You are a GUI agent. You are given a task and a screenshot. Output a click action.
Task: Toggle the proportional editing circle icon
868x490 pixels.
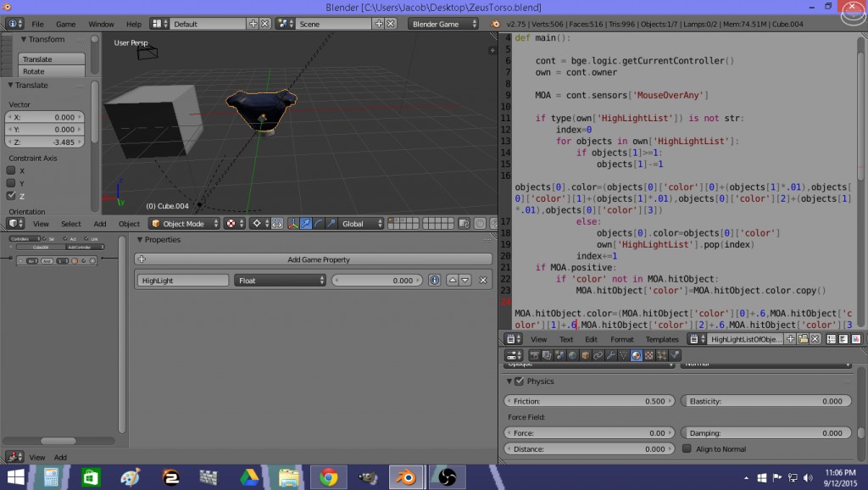257,224
